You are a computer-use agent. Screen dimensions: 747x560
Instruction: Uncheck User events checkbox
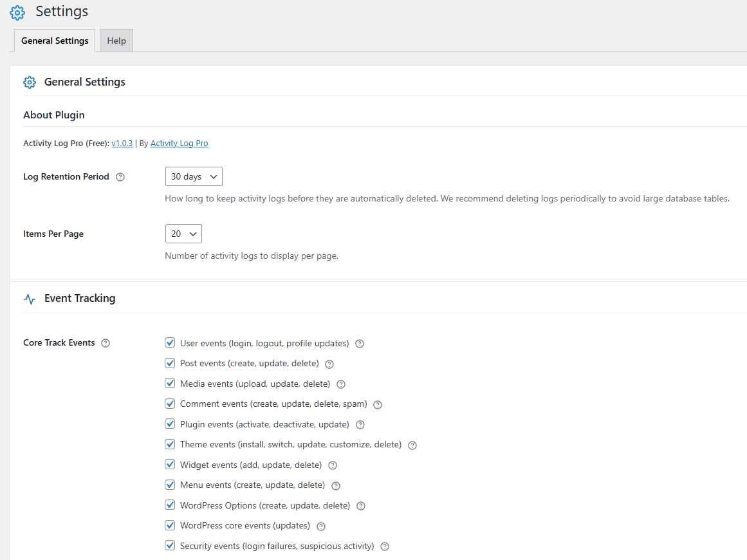click(x=170, y=342)
